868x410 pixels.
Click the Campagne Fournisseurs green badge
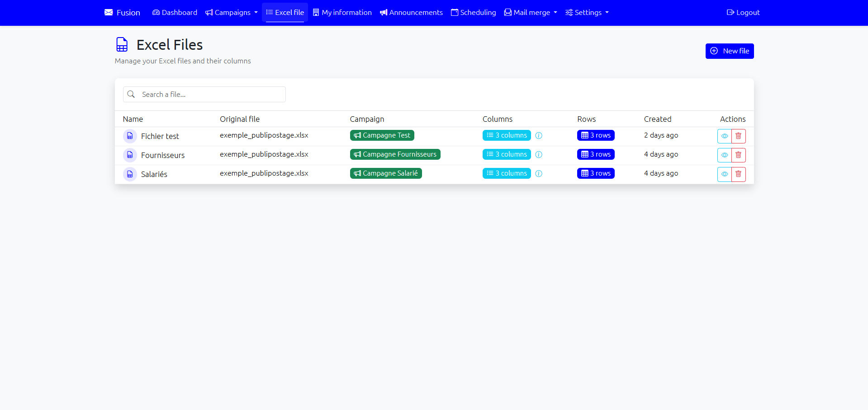(395, 154)
